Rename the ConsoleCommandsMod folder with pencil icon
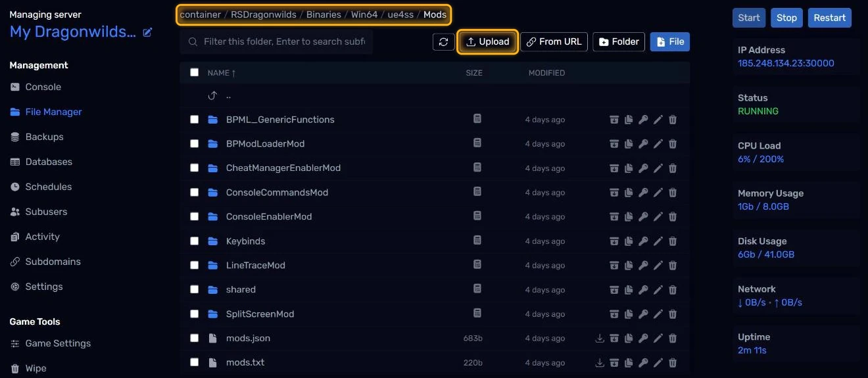 click(x=658, y=193)
